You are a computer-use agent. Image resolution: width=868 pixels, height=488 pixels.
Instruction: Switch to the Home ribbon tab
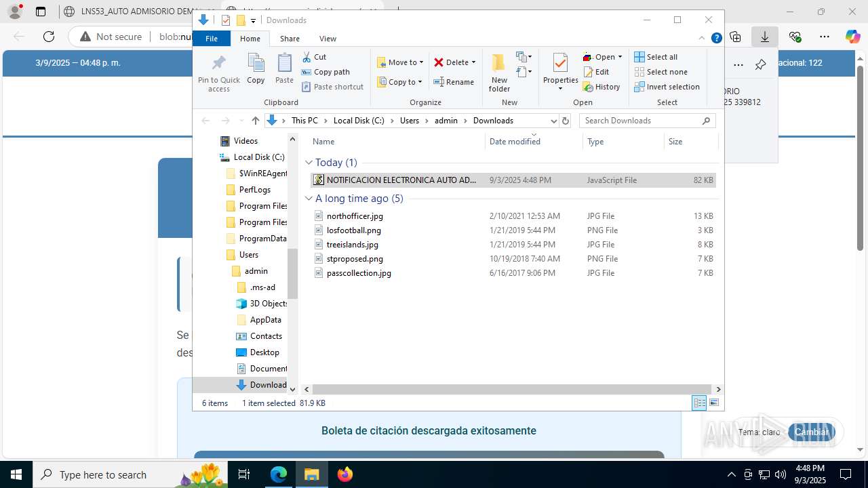(250, 39)
